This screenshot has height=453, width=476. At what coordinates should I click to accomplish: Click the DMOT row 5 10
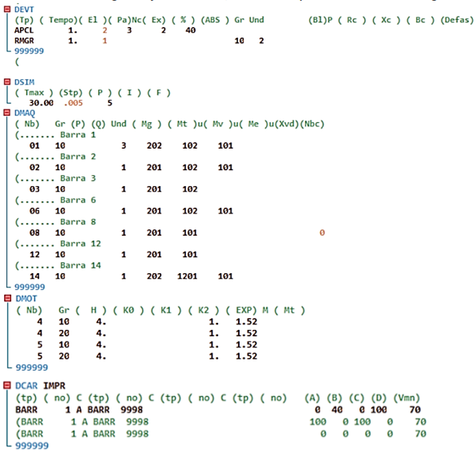click(x=147, y=345)
